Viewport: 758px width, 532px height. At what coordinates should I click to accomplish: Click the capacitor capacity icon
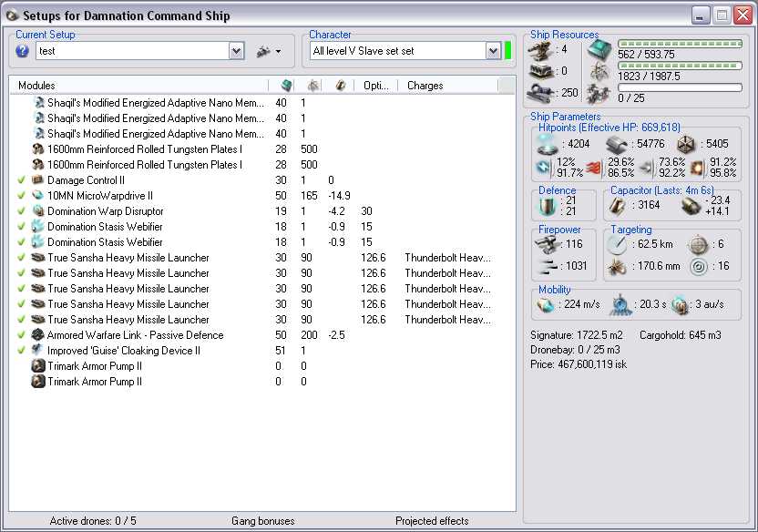point(617,206)
